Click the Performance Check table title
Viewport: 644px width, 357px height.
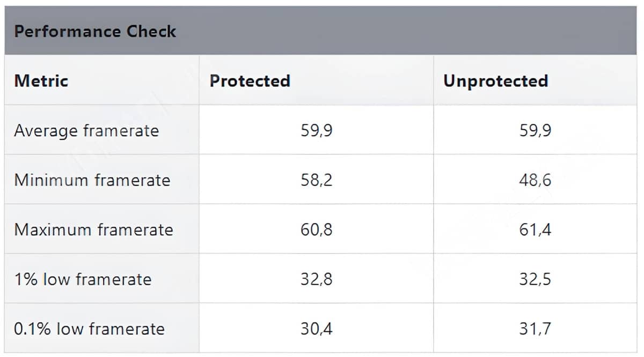coord(95,31)
